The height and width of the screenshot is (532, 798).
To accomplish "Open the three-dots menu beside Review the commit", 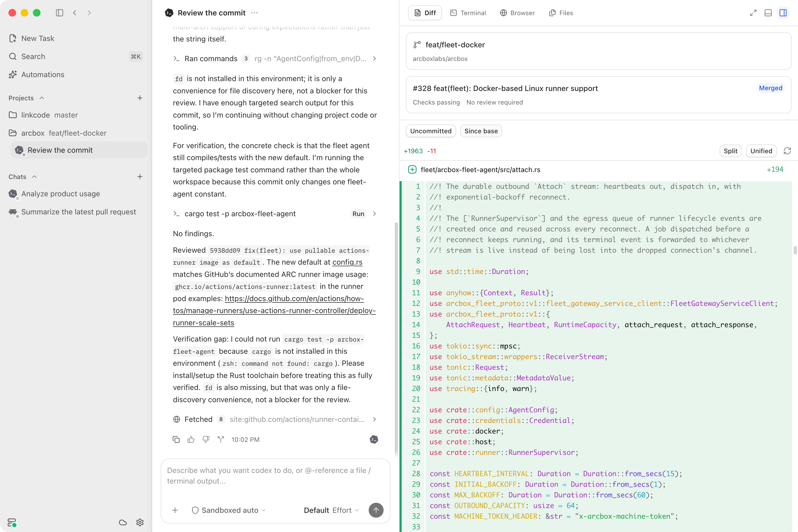I will pos(255,13).
